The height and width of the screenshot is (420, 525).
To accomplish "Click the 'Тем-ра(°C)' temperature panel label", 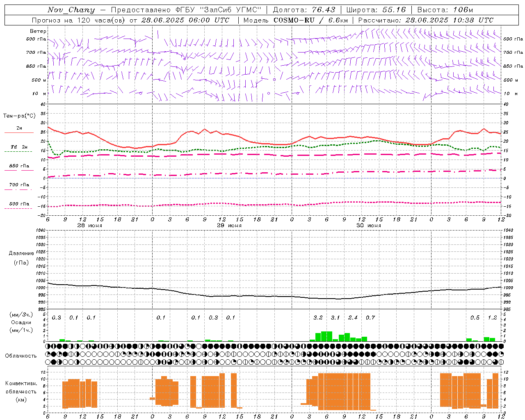I will (19, 116).
